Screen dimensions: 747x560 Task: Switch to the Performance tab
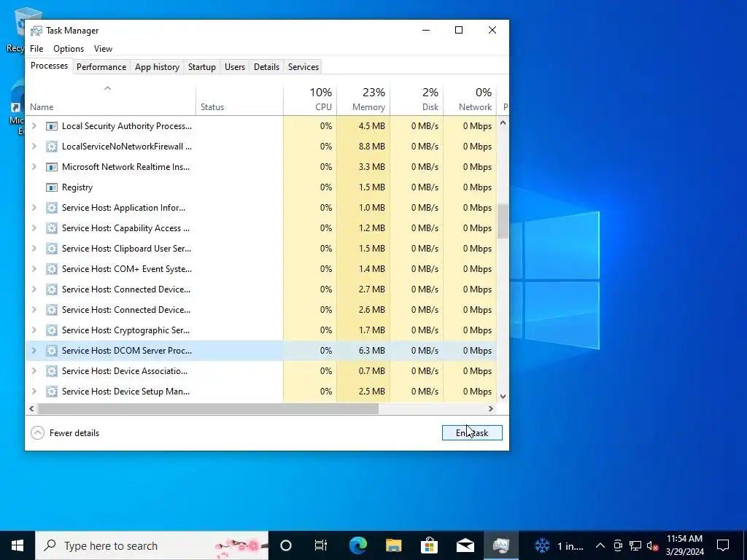point(101,67)
